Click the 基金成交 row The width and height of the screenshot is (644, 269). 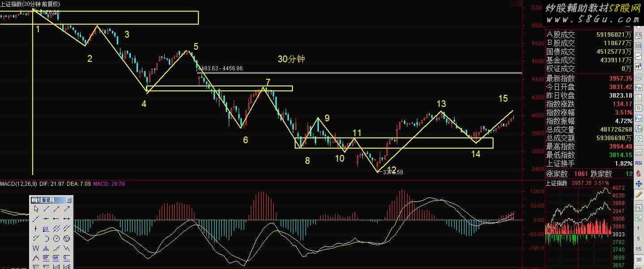point(589,60)
